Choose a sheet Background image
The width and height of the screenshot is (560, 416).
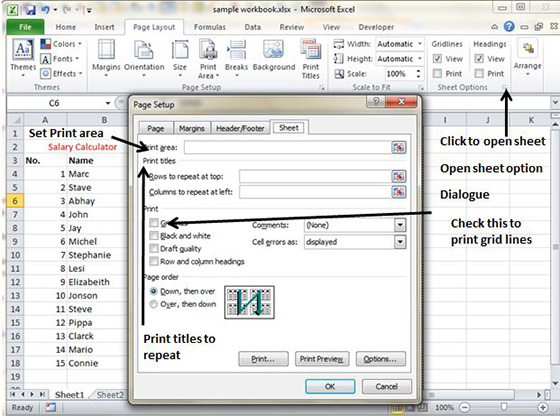(x=274, y=55)
